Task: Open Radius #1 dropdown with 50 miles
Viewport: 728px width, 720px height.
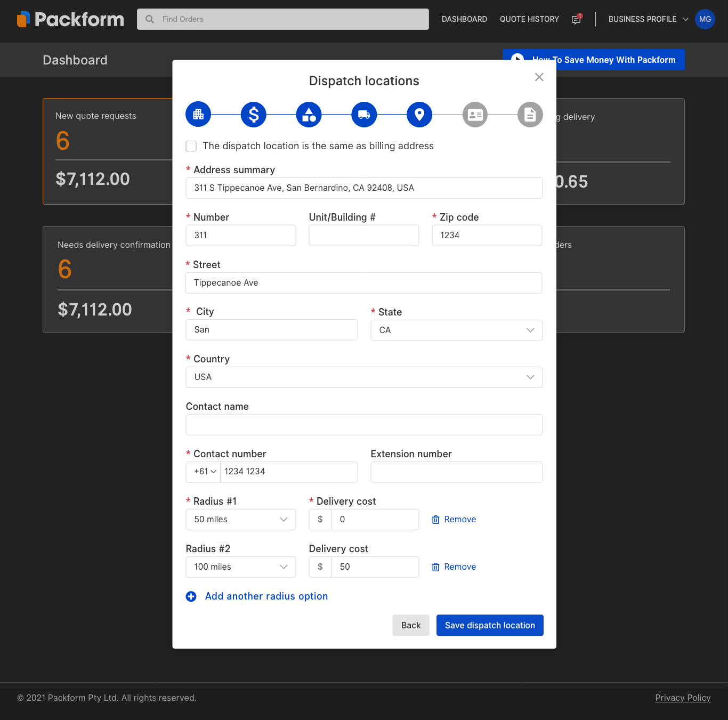Action: pyautogui.click(x=240, y=520)
